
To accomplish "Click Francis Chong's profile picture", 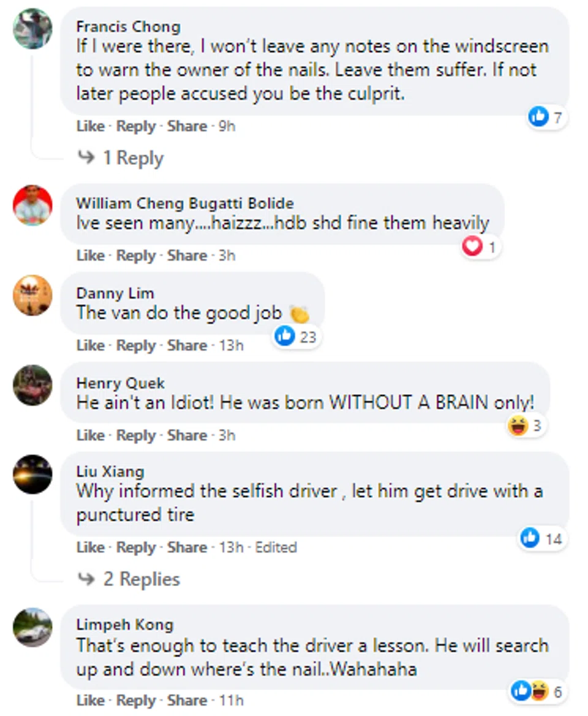I will tap(32, 28).
